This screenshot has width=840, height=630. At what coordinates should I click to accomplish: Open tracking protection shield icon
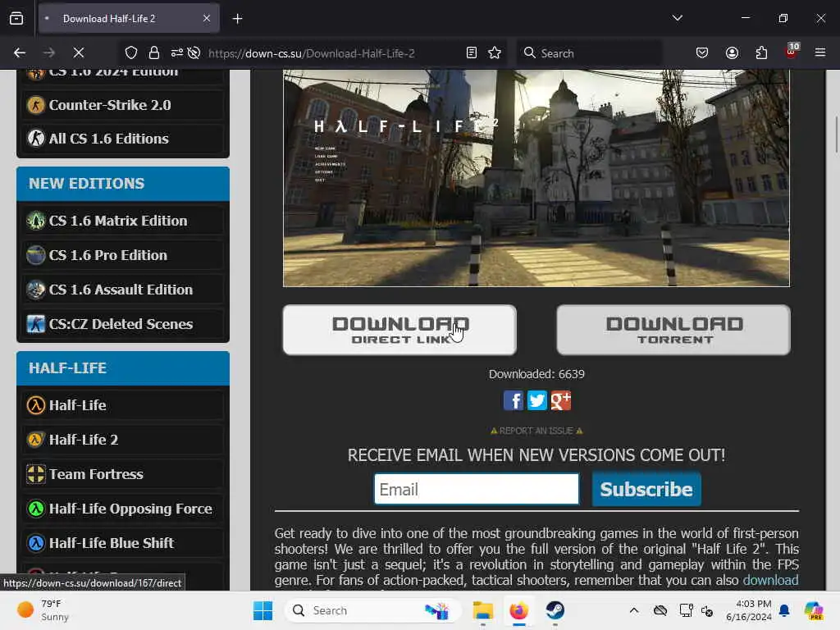(131, 52)
